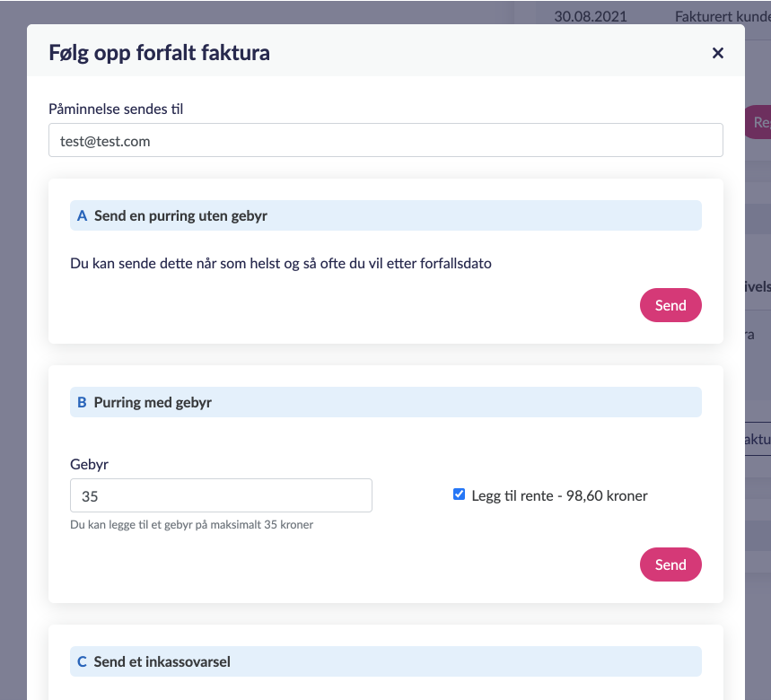This screenshot has height=700, width=771.
Task: Click the 30.08.2021 date in the background
Action: [591, 15]
